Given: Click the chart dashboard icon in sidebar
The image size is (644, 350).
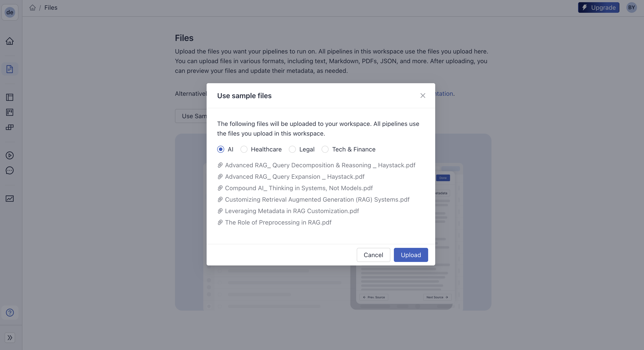Looking at the screenshot, I should coord(10,199).
